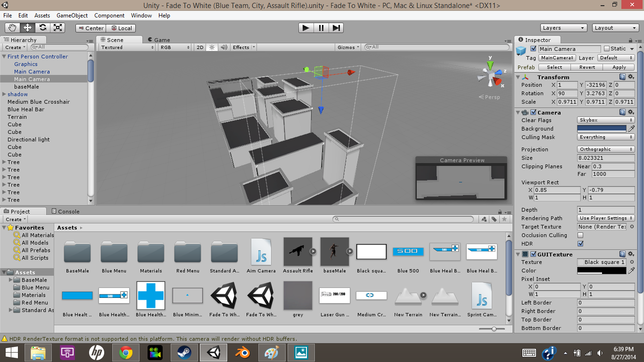The height and width of the screenshot is (362, 644).
Task: Open the GUITexture Color swatch
Action: 602,271
